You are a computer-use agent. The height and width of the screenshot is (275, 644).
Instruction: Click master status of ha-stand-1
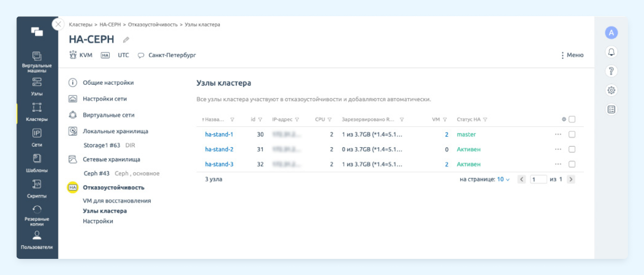(x=466, y=134)
